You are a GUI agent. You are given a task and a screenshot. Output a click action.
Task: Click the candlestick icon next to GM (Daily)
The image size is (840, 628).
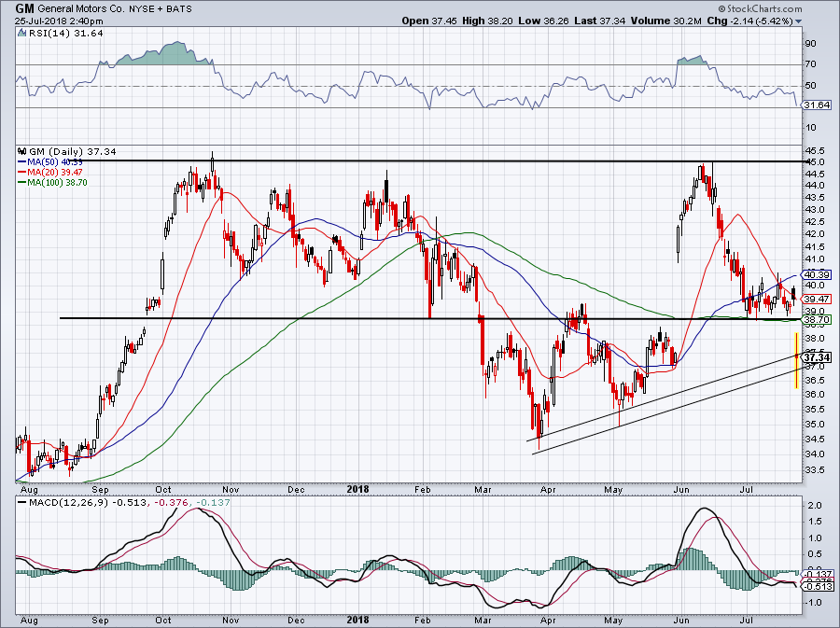(x=21, y=151)
